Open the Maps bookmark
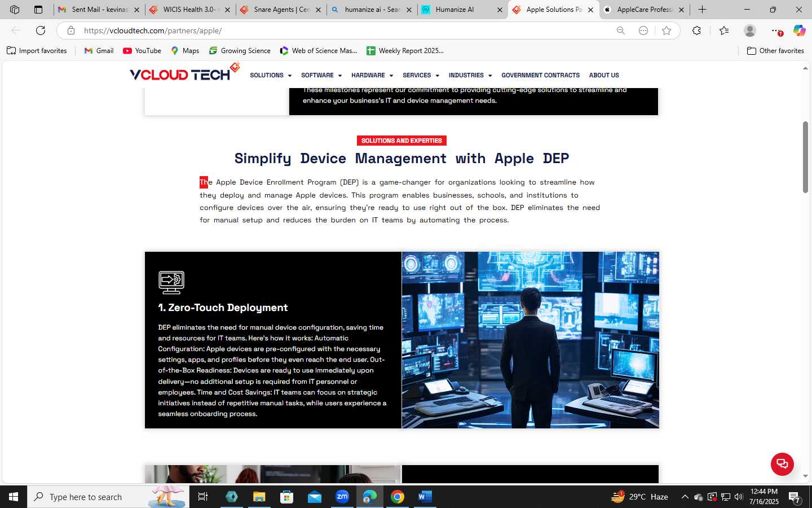 (185, 51)
